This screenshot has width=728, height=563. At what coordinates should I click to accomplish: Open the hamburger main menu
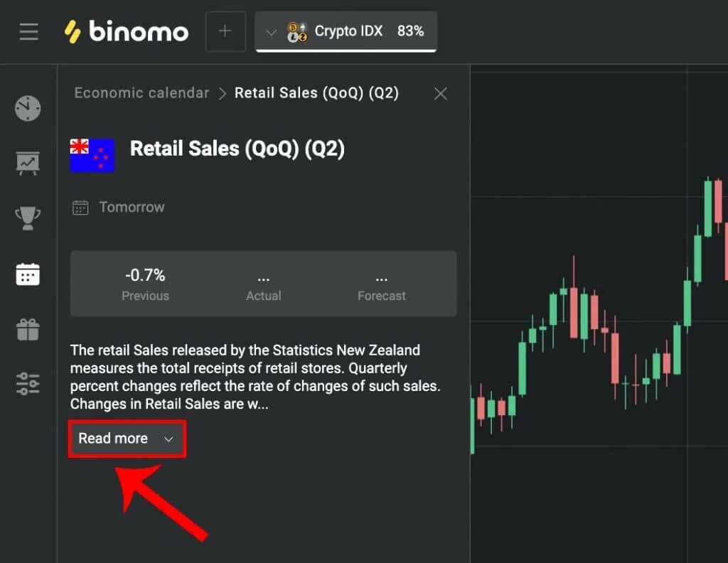(28, 32)
